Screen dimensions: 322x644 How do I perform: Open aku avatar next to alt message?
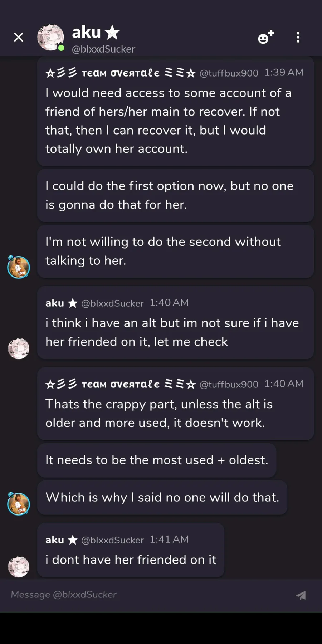point(19,348)
